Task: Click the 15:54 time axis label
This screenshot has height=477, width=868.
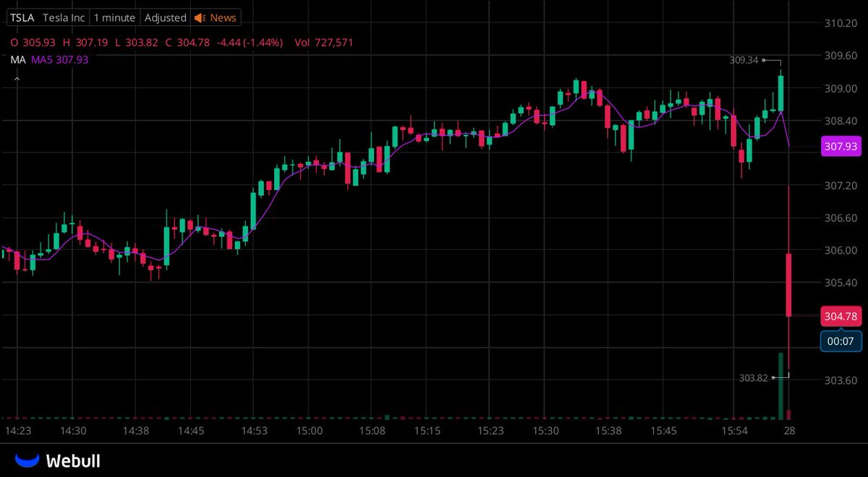Action: tap(734, 430)
